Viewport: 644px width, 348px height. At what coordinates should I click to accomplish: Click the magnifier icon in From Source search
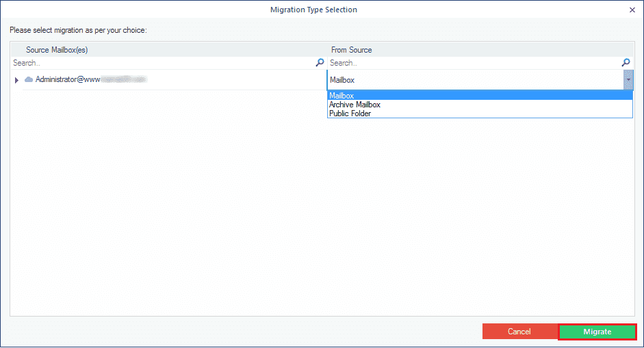(626, 62)
